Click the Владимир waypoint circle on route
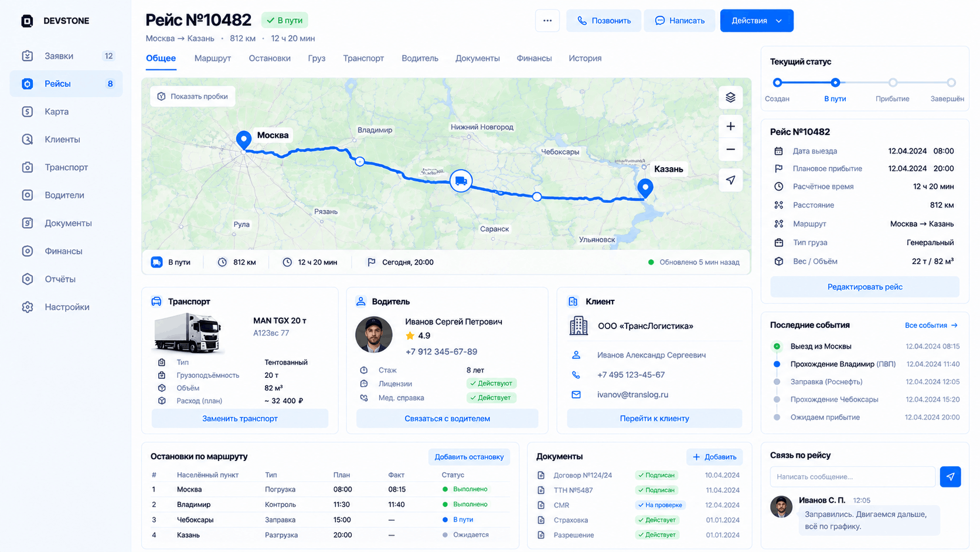 coord(360,161)
